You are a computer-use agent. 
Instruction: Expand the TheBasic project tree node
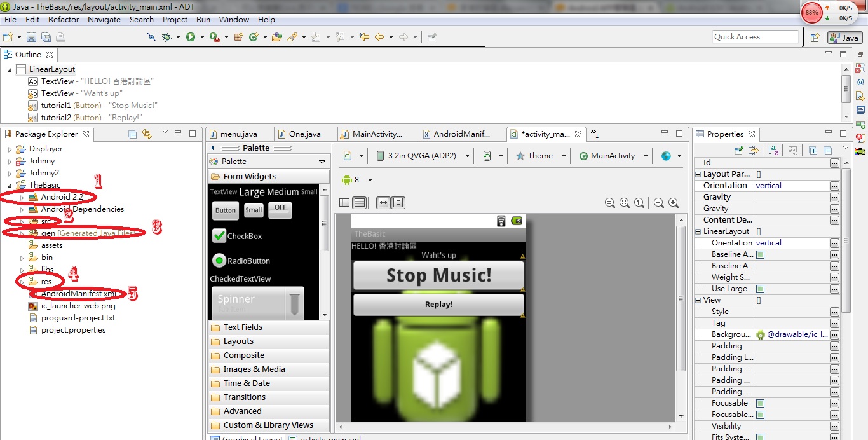10,185
